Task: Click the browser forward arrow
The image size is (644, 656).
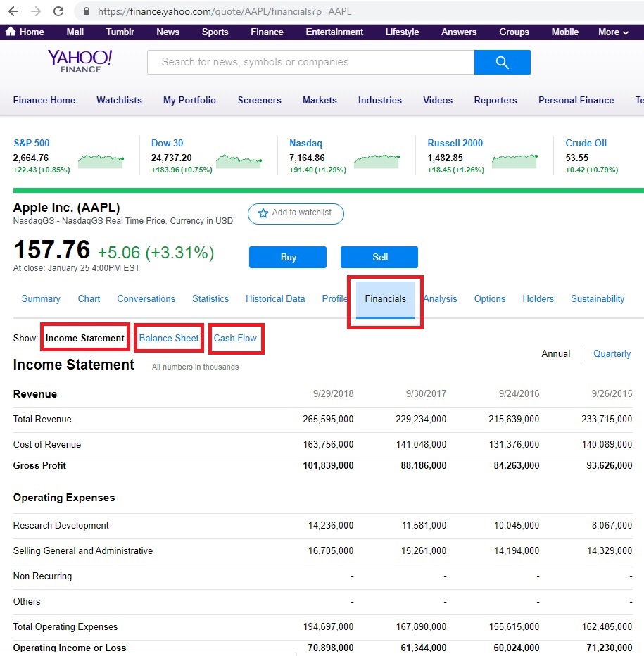Action: (36, 11)
